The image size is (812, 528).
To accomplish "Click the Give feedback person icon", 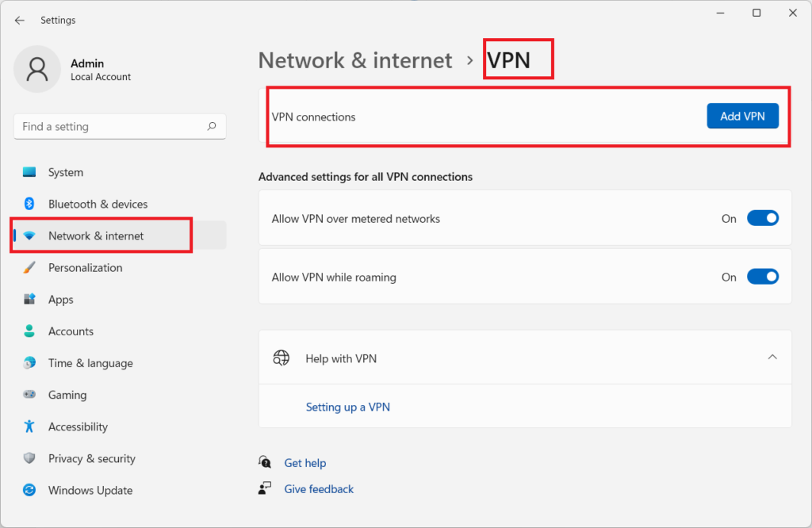I will (x=265, y=488).
